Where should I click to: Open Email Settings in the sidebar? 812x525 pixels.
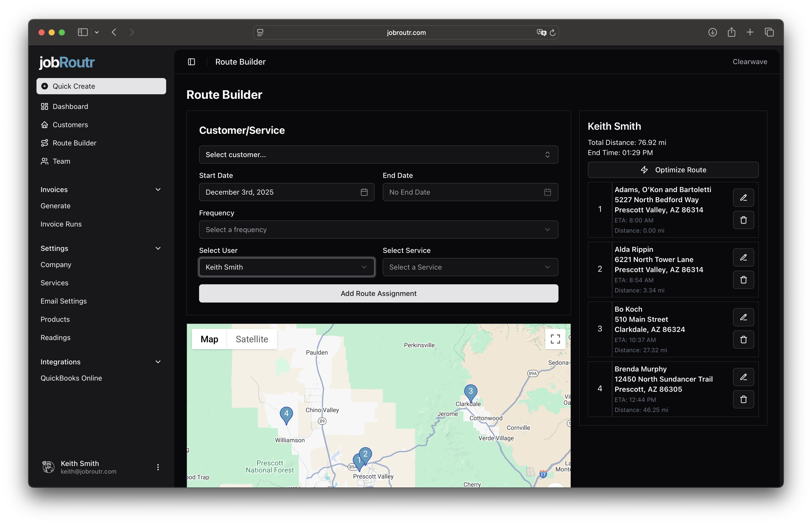[x=64, y=301]
